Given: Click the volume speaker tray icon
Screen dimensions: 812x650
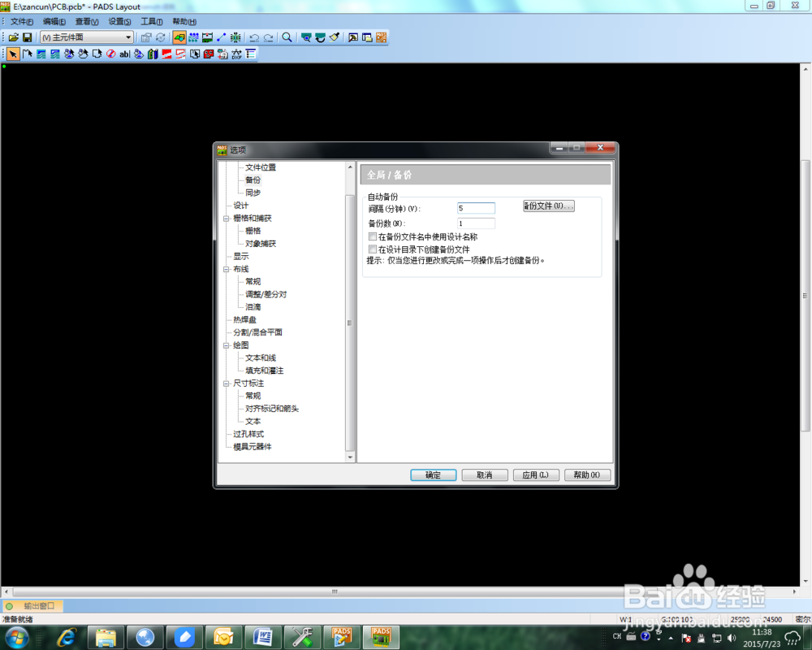Looking at the screenshot, I should (732, 638).
